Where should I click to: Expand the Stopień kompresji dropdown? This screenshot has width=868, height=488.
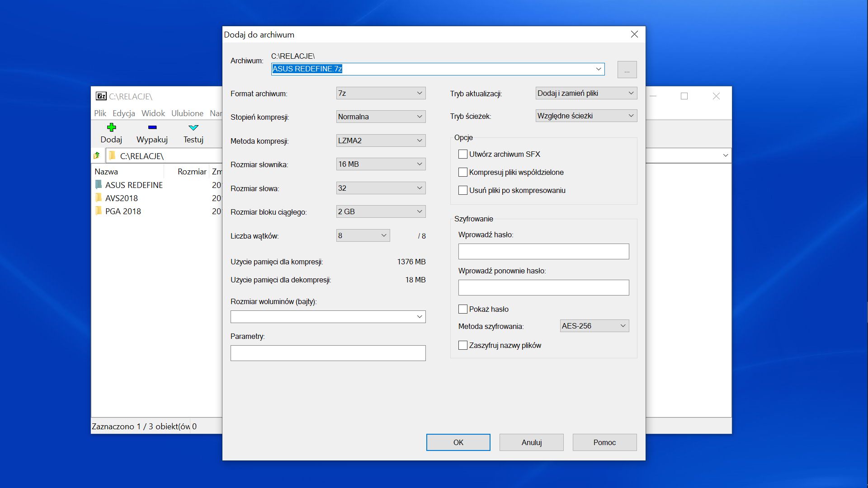(381, 117)
